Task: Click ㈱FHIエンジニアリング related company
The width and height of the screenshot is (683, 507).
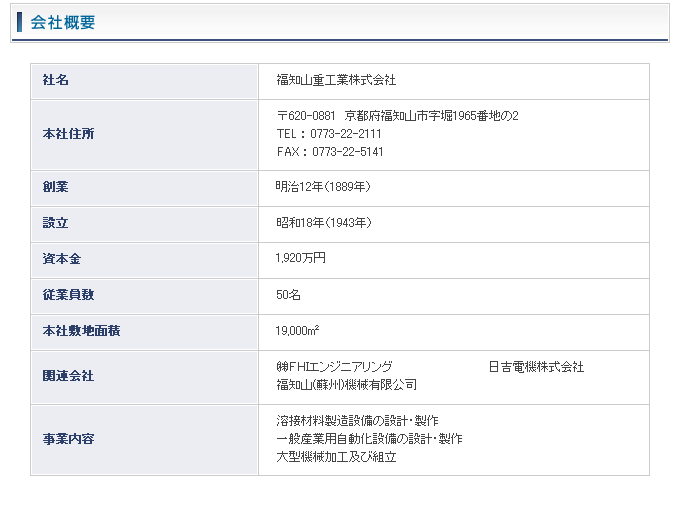Action: 334,367
